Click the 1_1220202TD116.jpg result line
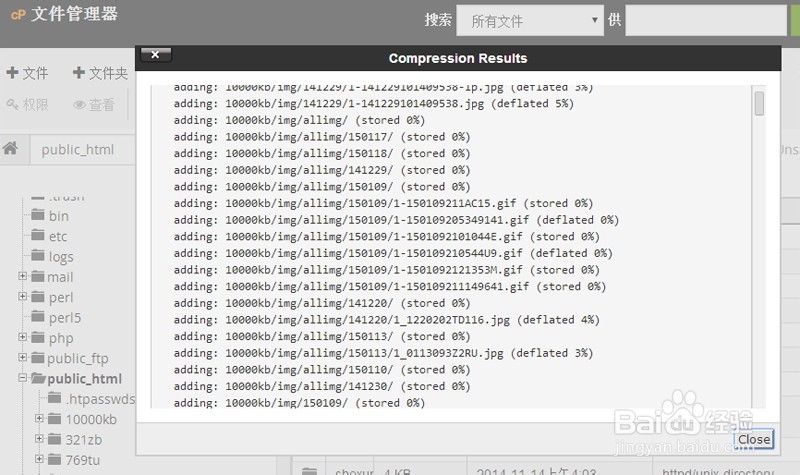Image resolution: width=800 pixels, height=475 pixels. pyautogui.click(x=386, y=320)
